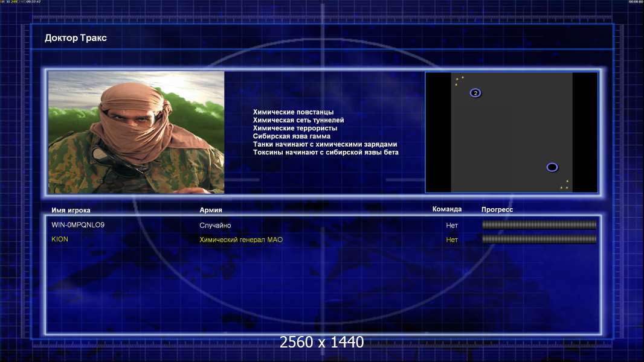The image size is (644, 362).
Task: Click the Doctor Thrax general portrait
Action: coord(137,132)
